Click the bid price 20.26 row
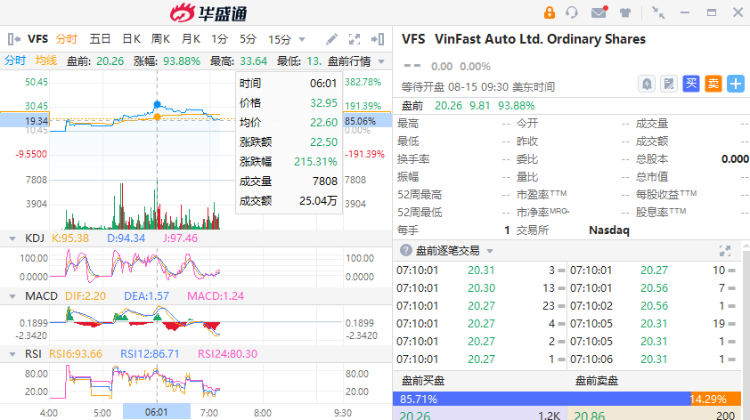The image size is (750, 420). [x=480, y=415]
